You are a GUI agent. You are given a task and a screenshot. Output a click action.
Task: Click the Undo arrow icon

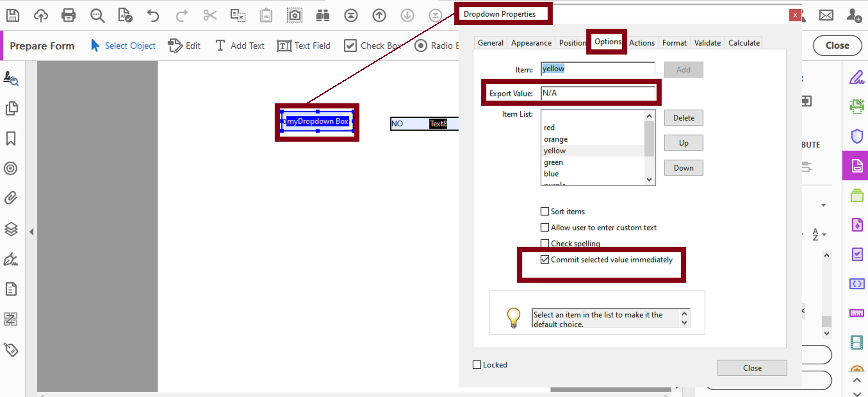point(153,15)
